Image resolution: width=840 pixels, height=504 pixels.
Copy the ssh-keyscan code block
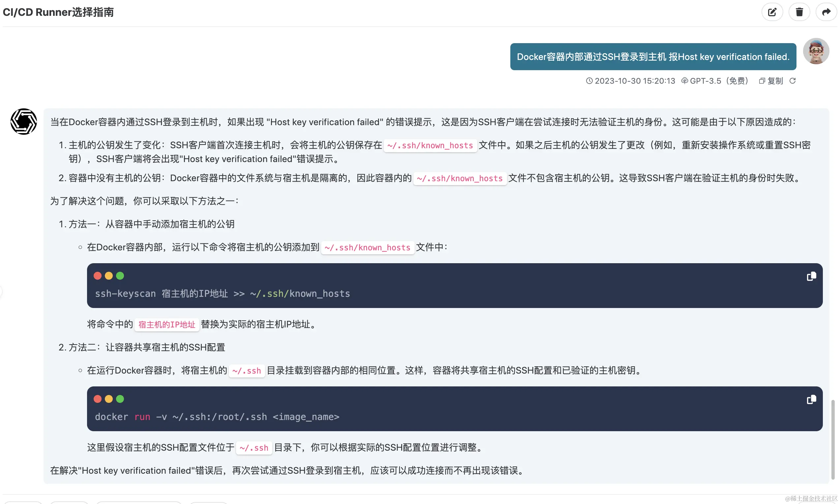coord(811,276)
